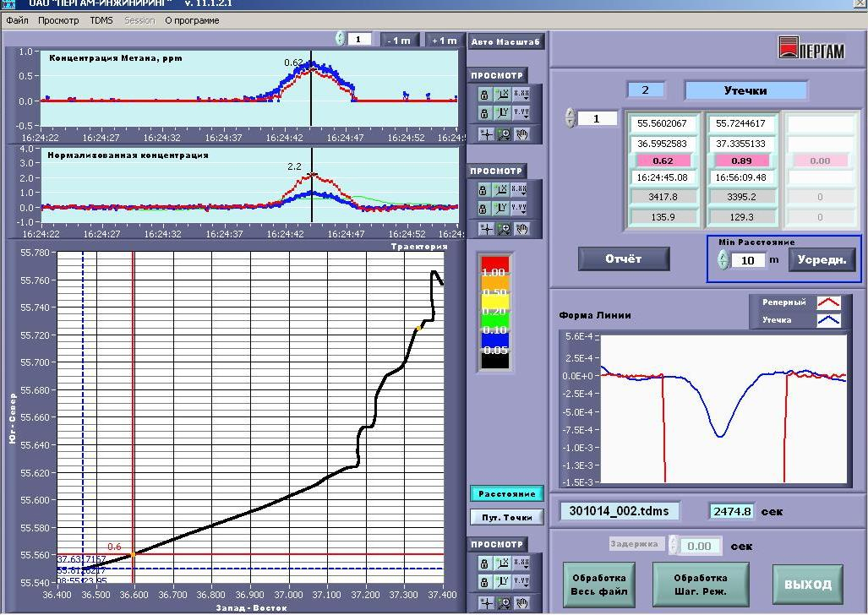Screen dimensions: 868x615
Task: Open the TDMS menu
Action: [101, 20]
